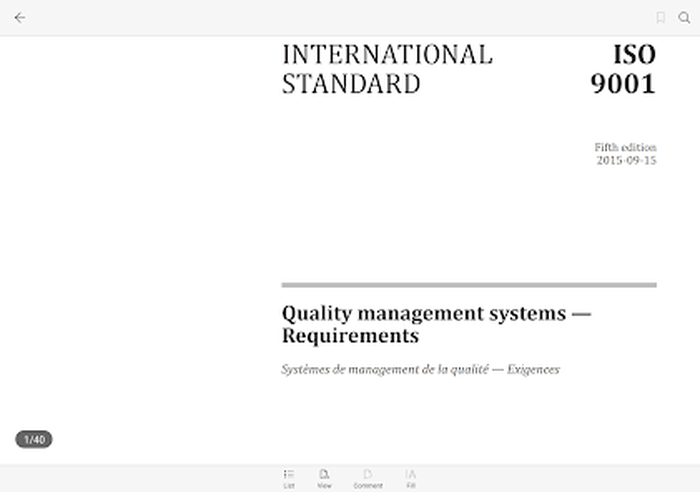
Task: Click the date '2015-09-15'
Action: (x=626, y=160)
